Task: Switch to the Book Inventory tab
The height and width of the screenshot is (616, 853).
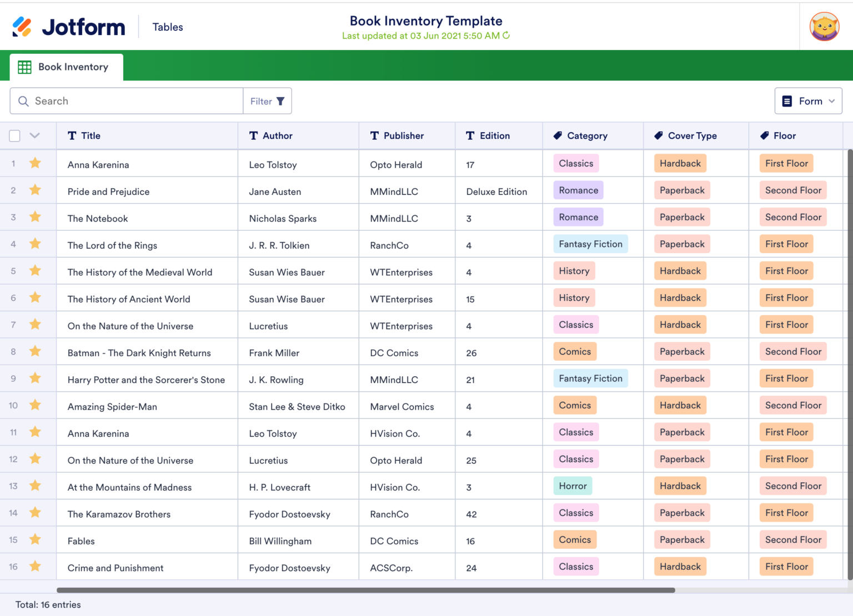Action: point(66,67)
